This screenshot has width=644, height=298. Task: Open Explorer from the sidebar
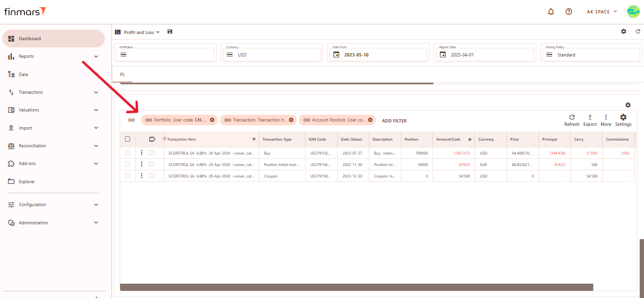[27, 182]
